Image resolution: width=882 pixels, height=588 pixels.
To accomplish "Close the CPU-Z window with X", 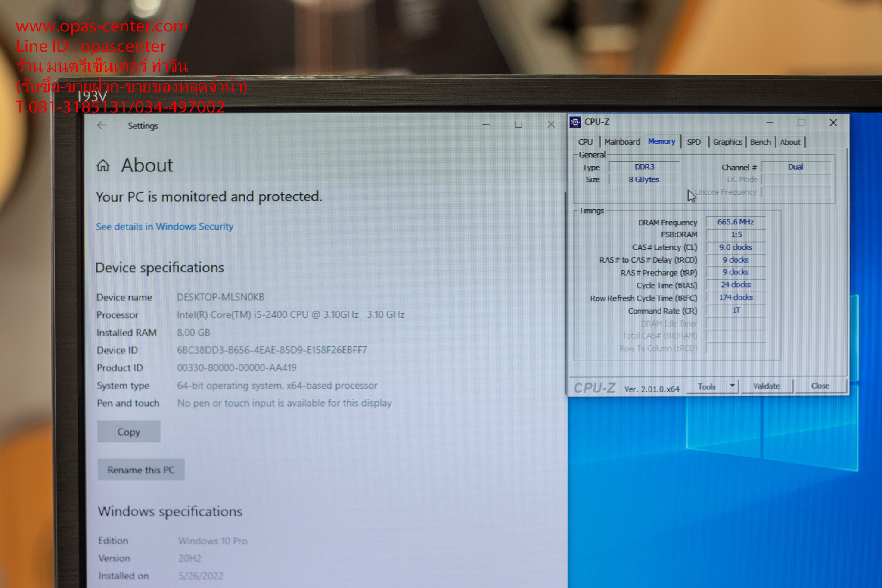I will (833, 123).
